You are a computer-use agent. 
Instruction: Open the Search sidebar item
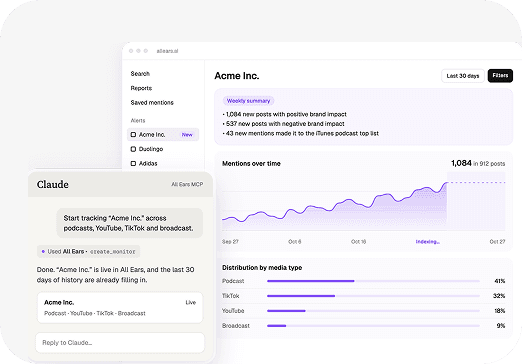click(x=140, y=74)
